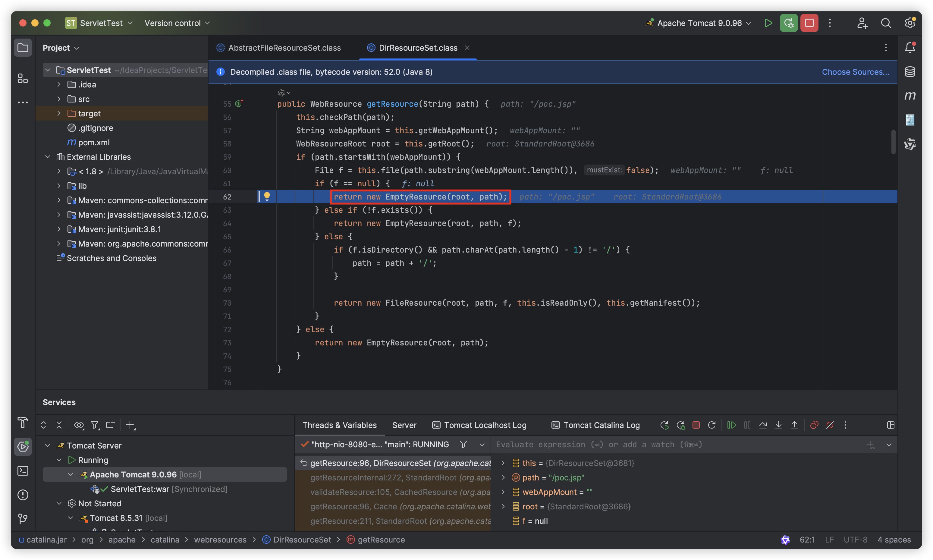Image resolution: width=933 pixels, height=560 pixels.
Task: Step out in debugger toolbar
Action: click(x=794, y=425)
